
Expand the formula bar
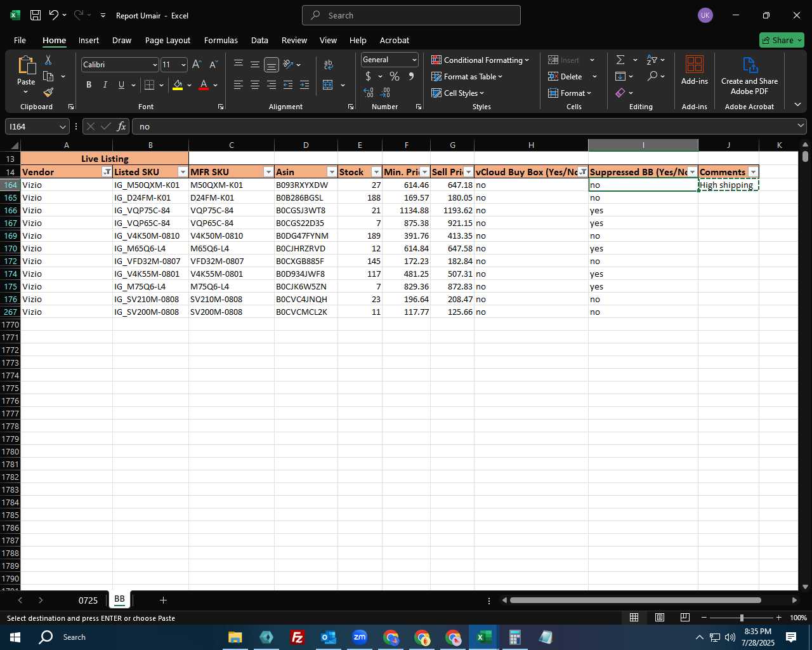click(x=801, y=126)
